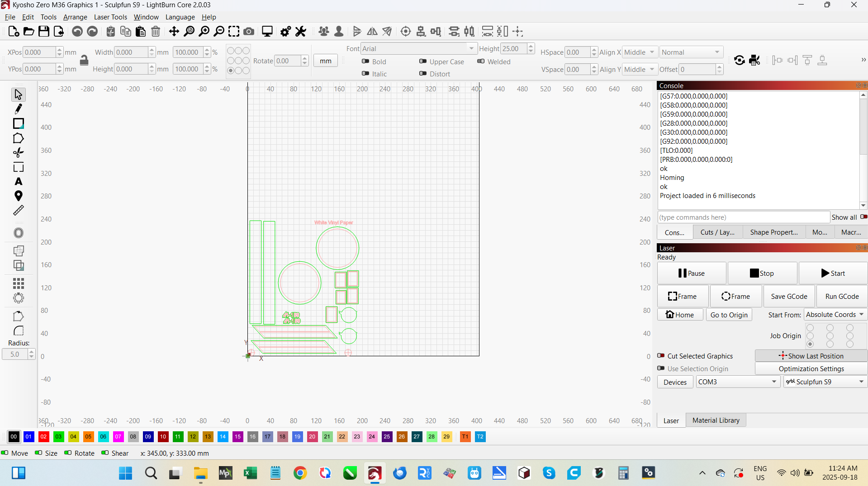
Task: Select the Draw Lines pencil tool
Action: [18, 109]
